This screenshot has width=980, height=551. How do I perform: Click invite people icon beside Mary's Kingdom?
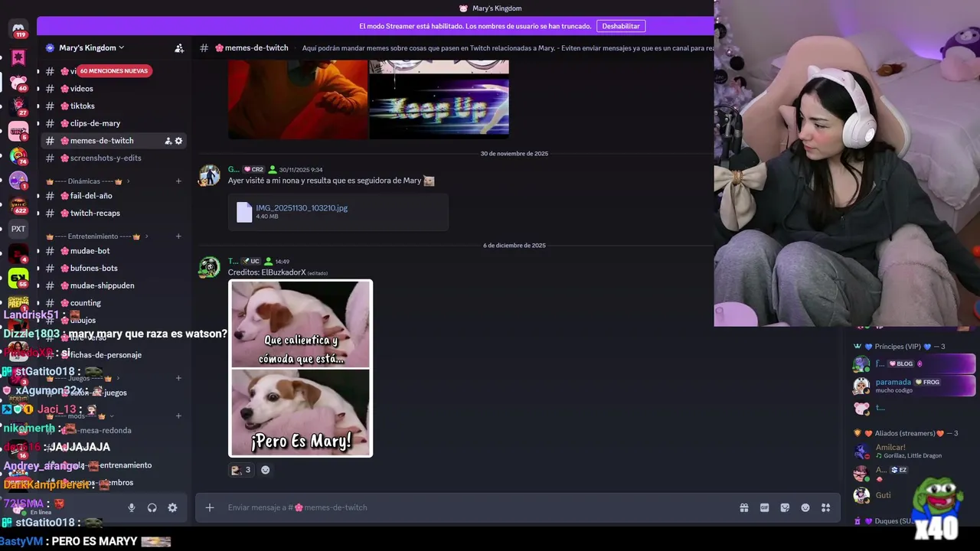[x=179, y=47]
